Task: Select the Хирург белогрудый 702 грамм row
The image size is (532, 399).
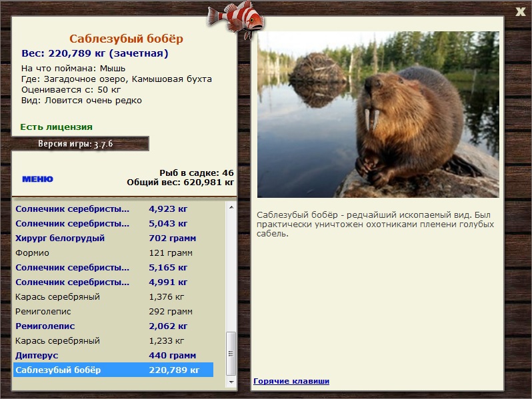Action: pyautogui.click(x=113, y=238)
